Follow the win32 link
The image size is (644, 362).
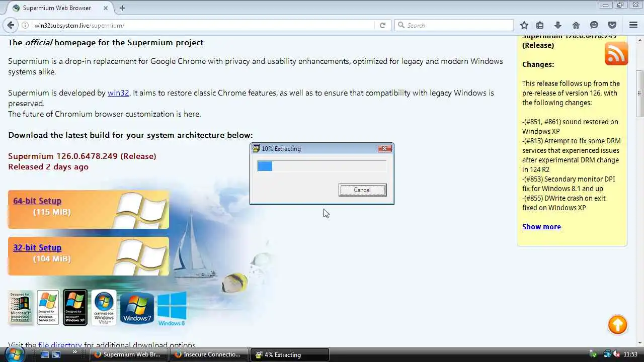click(118, 93)
